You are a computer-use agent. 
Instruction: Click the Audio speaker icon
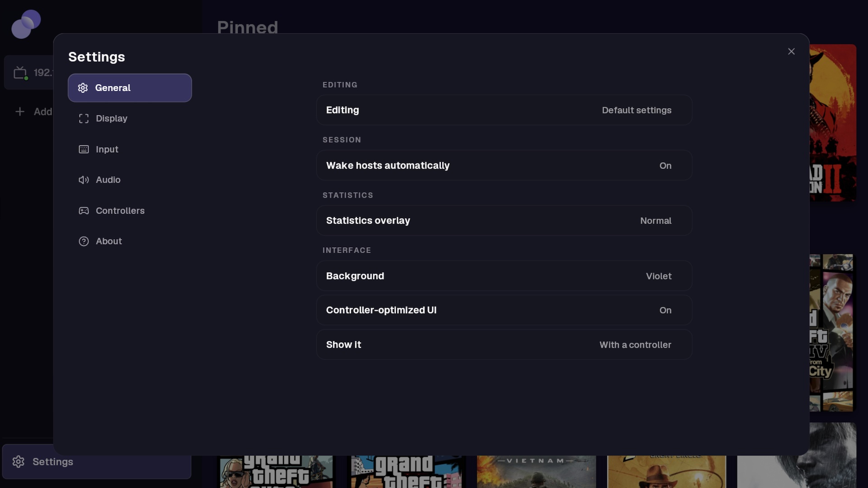point(84,180)
